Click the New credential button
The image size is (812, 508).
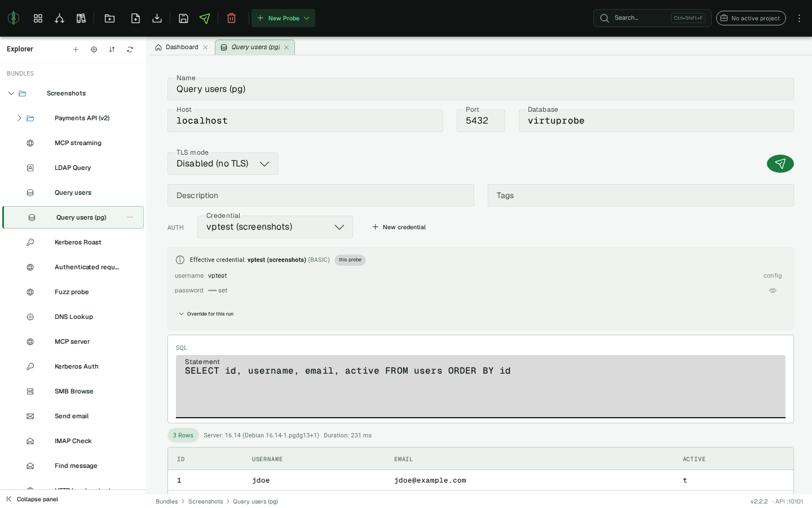[x=399, y=227]
